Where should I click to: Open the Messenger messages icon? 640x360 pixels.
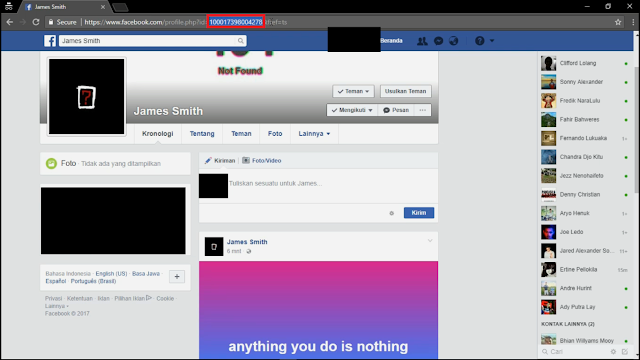pyautogui.click(x=438, y=41)
